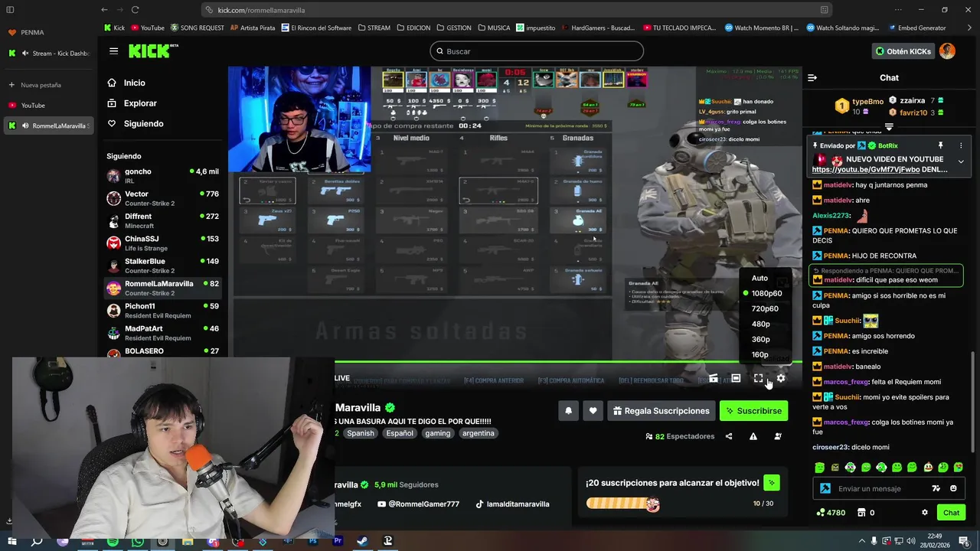Open Steam from the Windows taskbar
Screen dimensions: 980x551
362,541
